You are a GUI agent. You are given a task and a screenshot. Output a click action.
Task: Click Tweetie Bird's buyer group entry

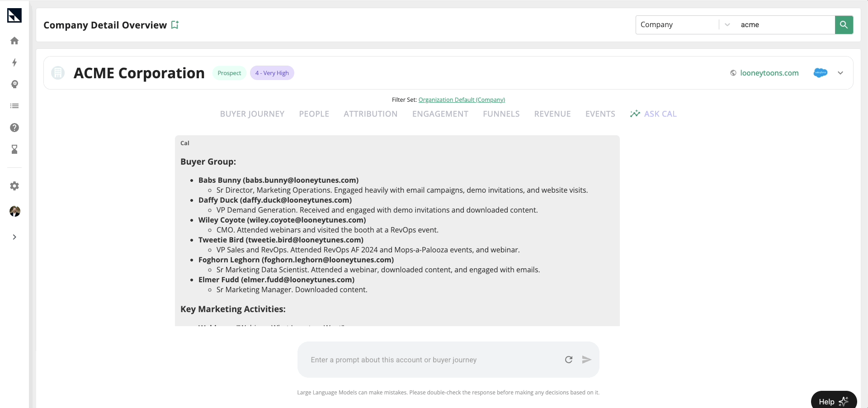[x=281, y=240]
